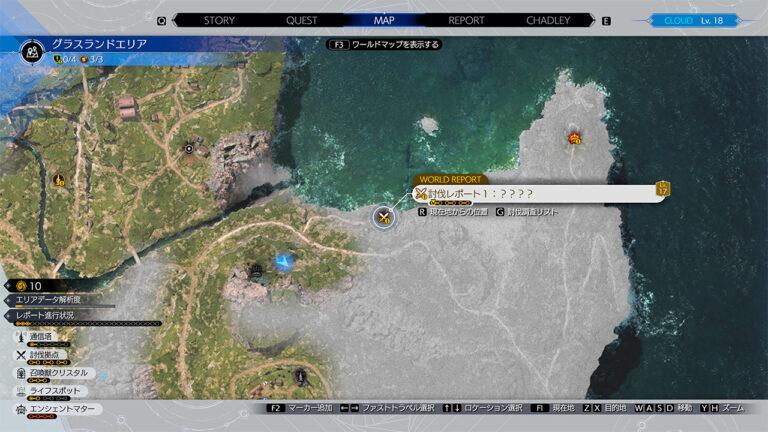Screen dimensions: 768x432
Task: Click the グラスランドエリア area title
Action: point(99,44)
